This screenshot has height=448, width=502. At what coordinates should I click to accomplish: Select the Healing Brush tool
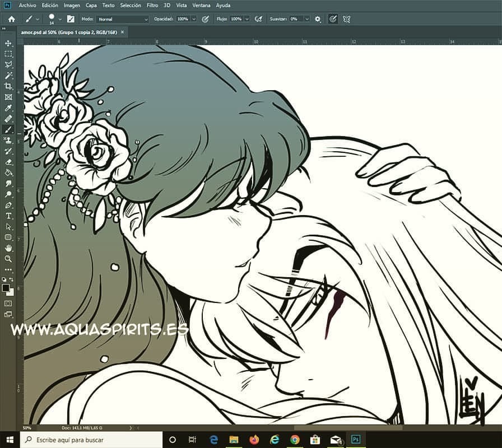(8, 119)
